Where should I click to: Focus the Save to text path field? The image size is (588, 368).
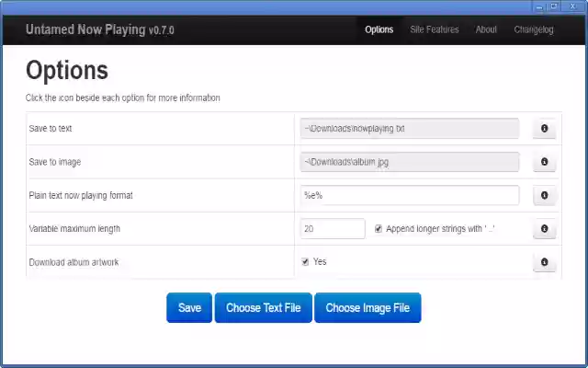click(410, 129)
